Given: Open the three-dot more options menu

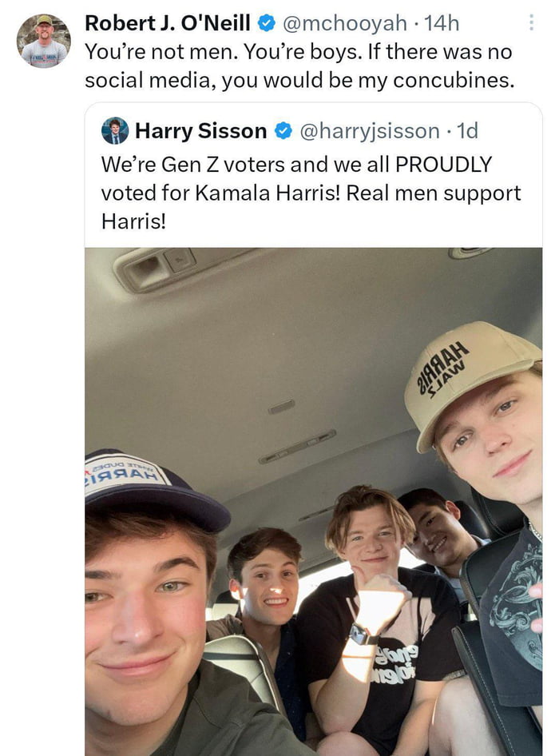Looking at the screenshot, I should 531,22.
